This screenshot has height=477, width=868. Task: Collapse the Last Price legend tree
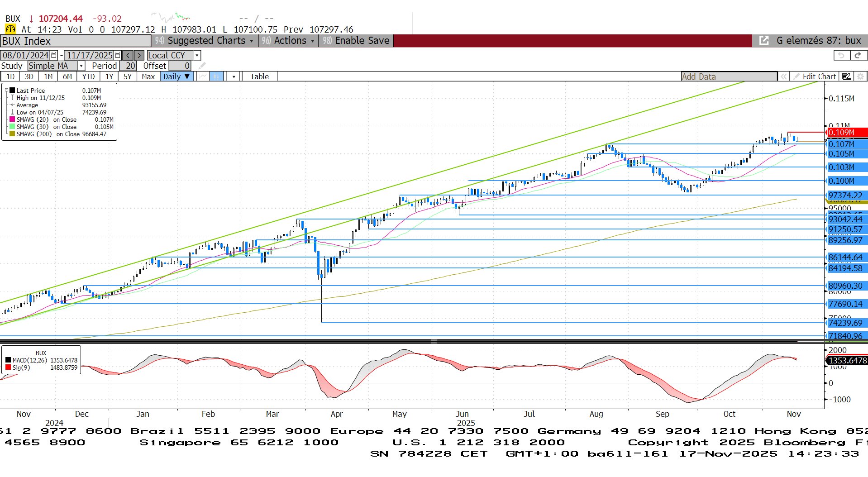tap(6, 91)
